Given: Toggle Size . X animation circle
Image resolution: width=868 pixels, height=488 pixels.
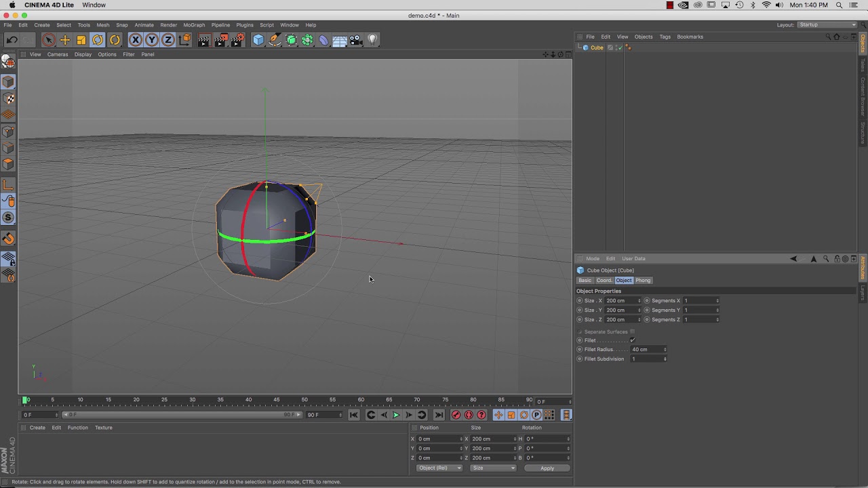Looking at the screenshot, I should coord(580,301).
